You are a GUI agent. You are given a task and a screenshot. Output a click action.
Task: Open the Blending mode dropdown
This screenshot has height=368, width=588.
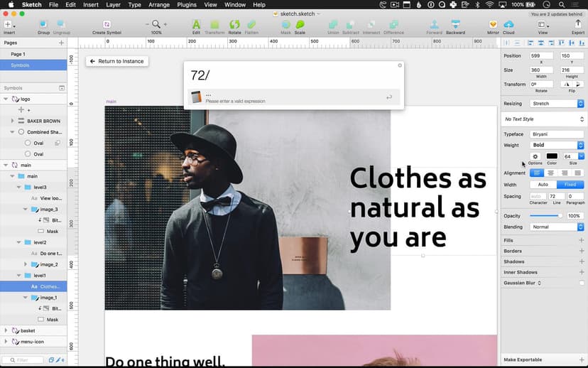(557, 227)
